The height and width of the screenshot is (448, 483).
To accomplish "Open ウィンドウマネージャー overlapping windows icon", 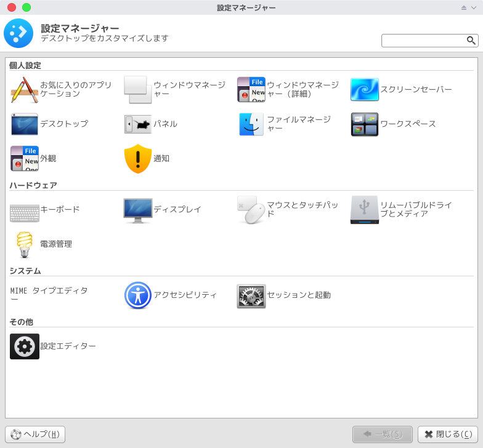I will pos(138,90).
